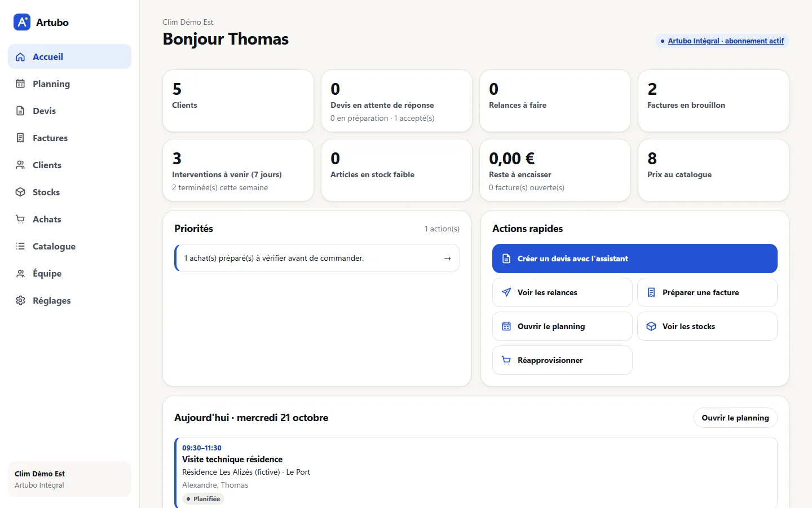Click the cart icon beside Réapprovisionner

pyautogui.click(x=506, y=360)
